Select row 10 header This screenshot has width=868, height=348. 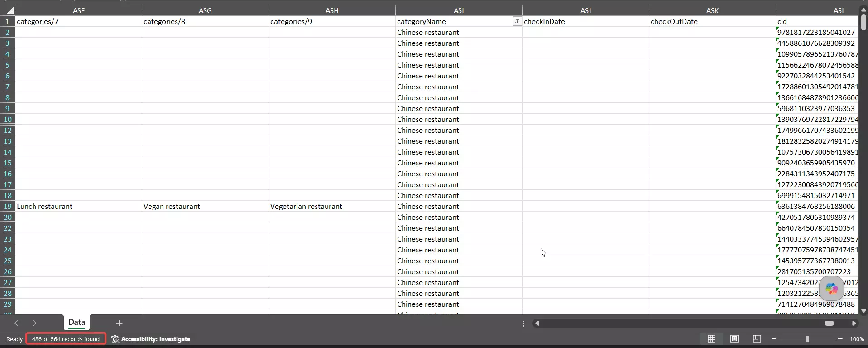point(8,119)
